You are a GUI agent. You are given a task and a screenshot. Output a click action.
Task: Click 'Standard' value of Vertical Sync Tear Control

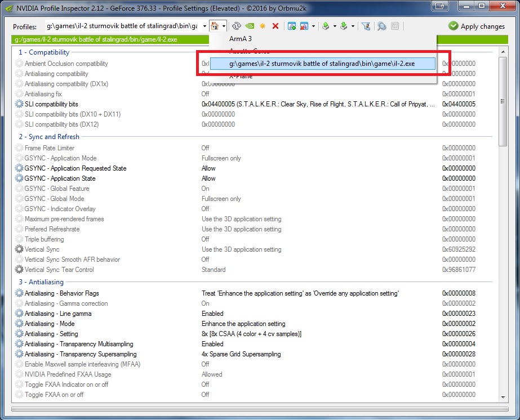[x=214, y=270]
